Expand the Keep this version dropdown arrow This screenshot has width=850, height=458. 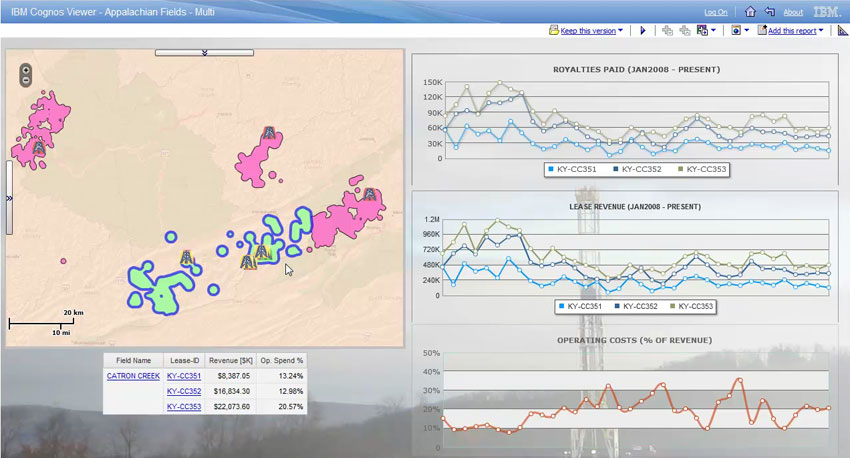coord(620,30)
